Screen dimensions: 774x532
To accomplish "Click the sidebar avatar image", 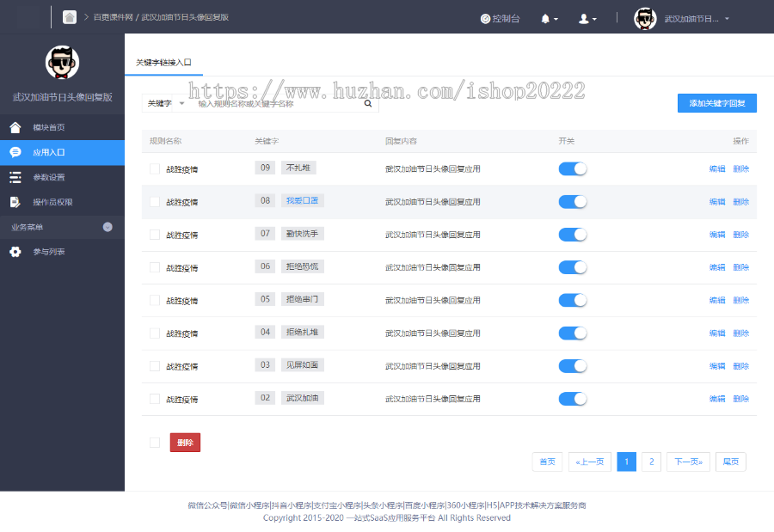I will [62, 62].
